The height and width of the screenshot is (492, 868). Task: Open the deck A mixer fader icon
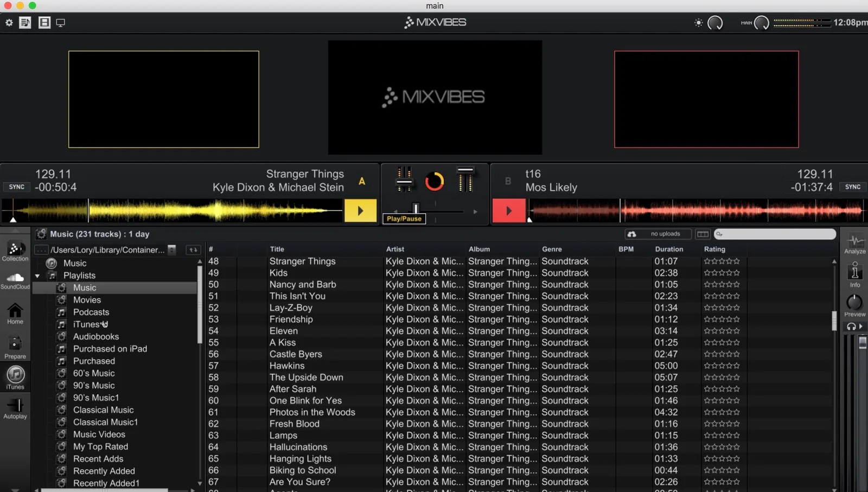[404, 180]
